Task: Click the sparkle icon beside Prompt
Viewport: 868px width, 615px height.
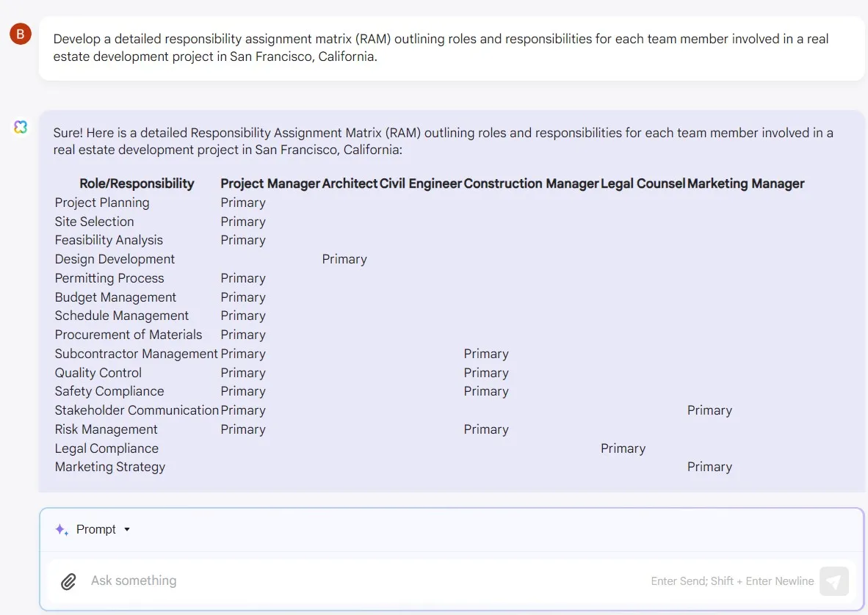Action: click(x=62, y=529)
